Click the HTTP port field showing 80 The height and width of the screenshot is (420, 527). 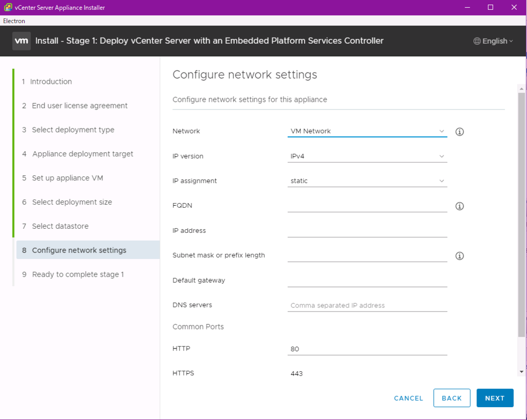click(367, 349)
